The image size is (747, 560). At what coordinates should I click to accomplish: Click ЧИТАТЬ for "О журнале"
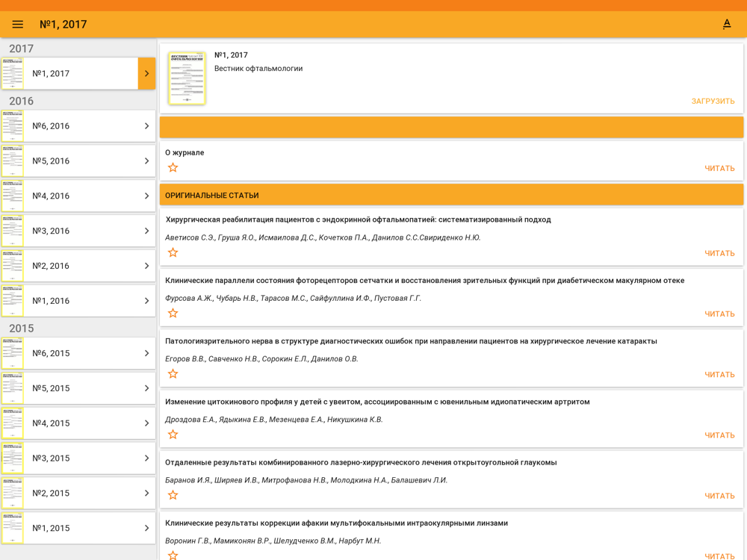pos(719,168)
